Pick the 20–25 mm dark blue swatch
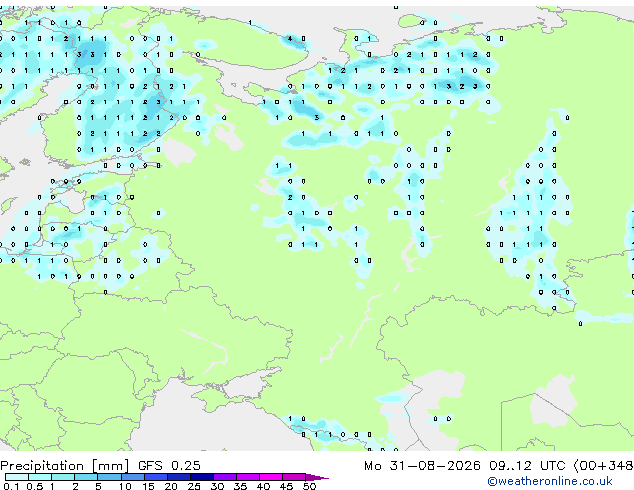The width and height of the screenshot is (634, 490). (178, 477)
